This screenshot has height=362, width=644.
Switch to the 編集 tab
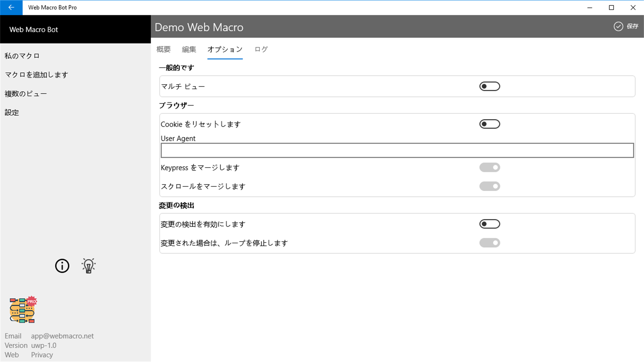coord(189,49)
